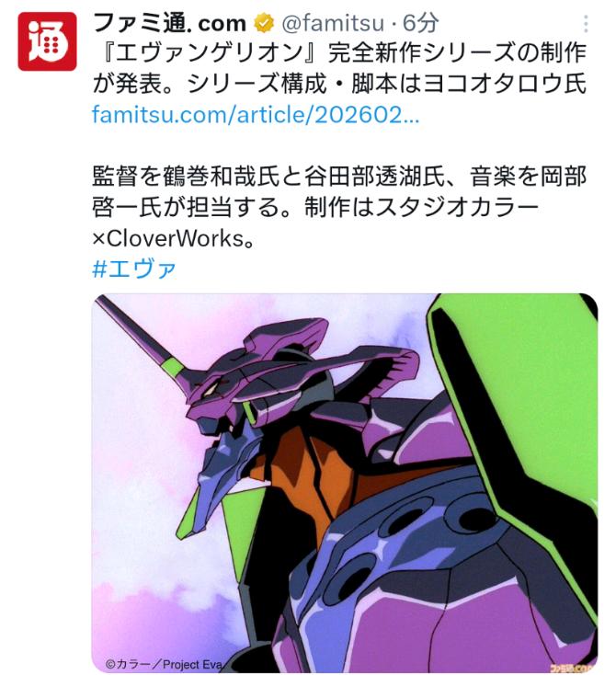This screenshot has height=675, width=616.
Task: Click the スタジオカラー text line
Action: 315,208
